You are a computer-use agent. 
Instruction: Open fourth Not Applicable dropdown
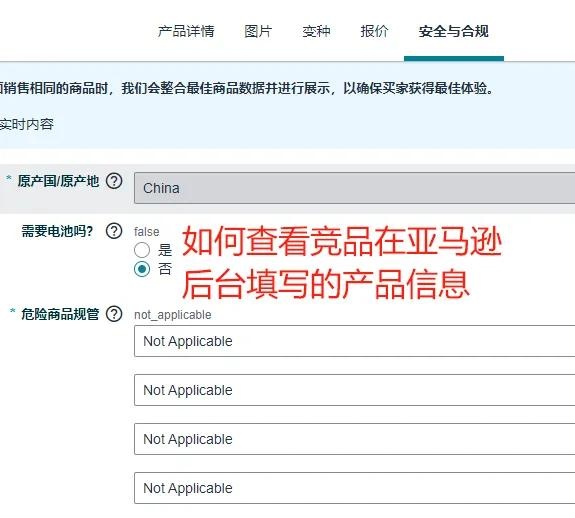tap(355, 488)
